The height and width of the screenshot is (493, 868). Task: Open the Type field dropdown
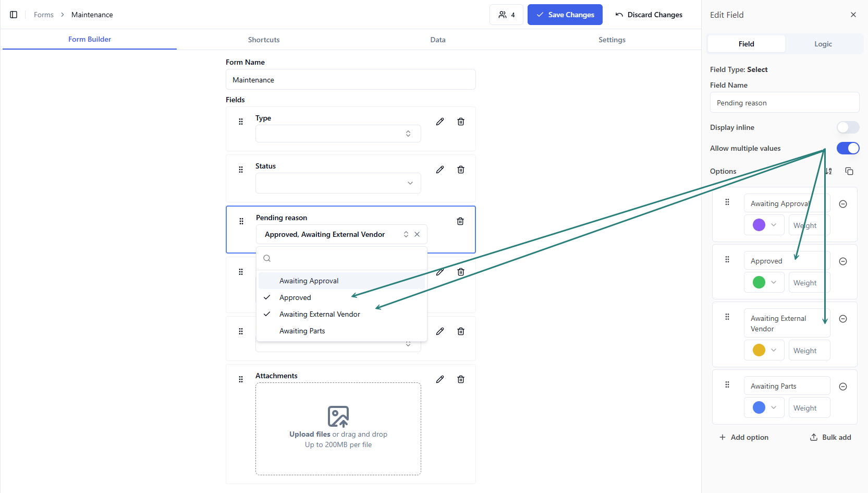(338, 134)
